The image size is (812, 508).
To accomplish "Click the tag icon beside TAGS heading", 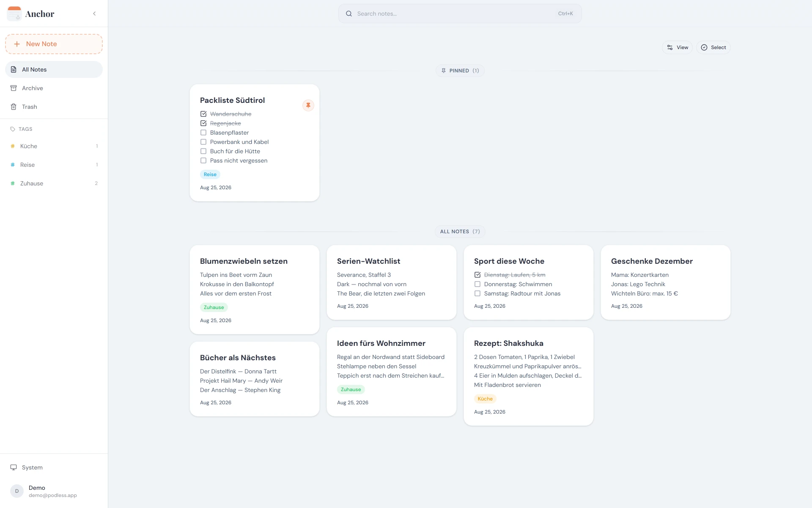I will 13,129.
